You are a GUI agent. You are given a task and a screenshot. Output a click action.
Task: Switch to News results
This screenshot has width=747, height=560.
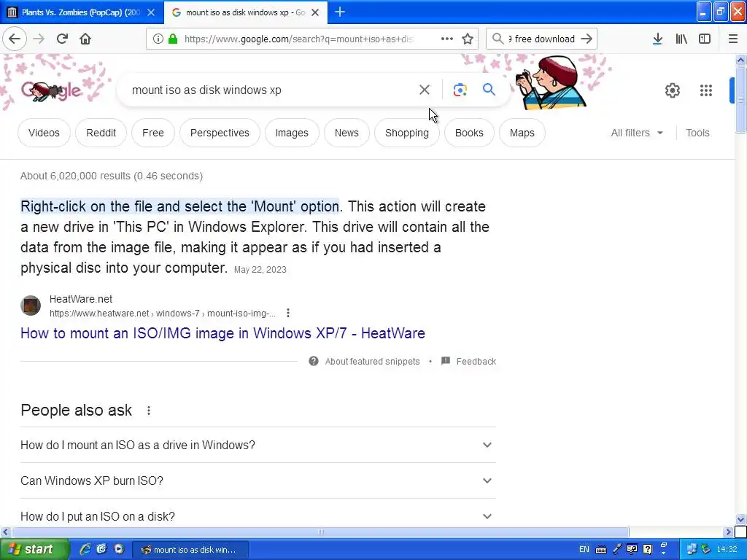pyautogui.click(x=347, y=133)
